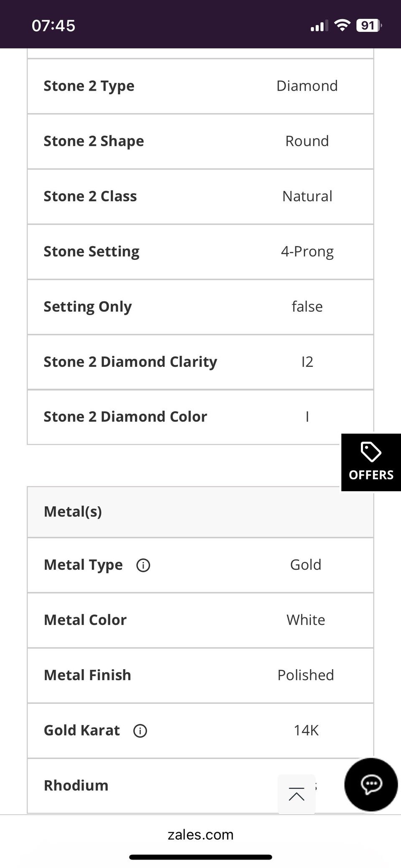Tap the battery level indicator
The width and height of the screenshot is (401, 868).
click(368, 25)
